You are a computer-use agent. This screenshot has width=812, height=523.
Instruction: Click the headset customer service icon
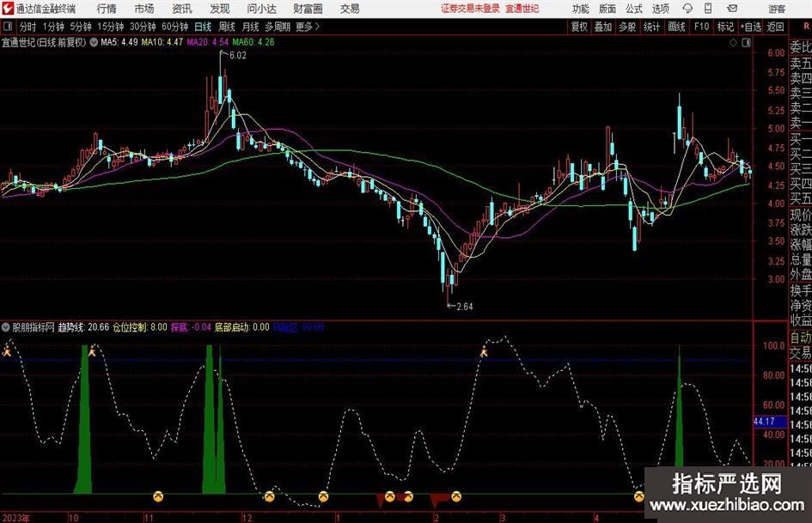point(687,9)
